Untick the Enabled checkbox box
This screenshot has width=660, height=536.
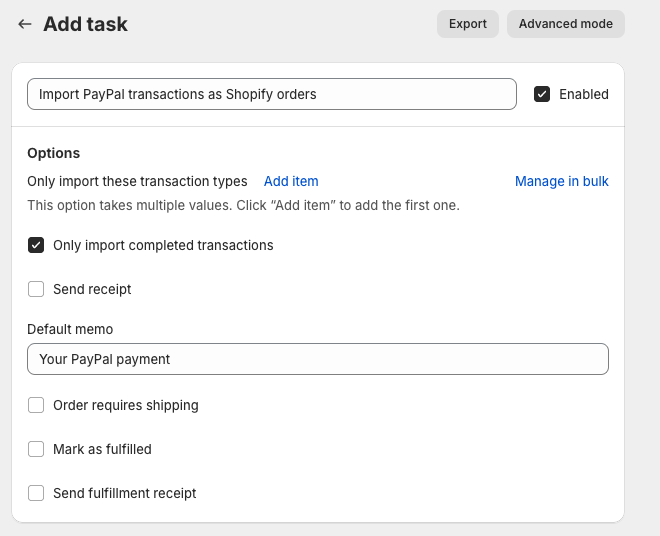[x=542, y=94]
